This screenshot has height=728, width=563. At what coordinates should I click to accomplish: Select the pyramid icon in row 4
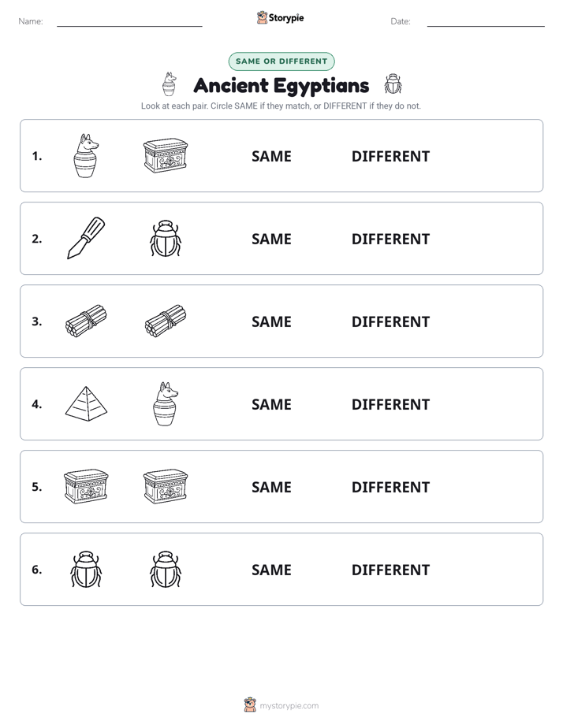coord(86,403)
